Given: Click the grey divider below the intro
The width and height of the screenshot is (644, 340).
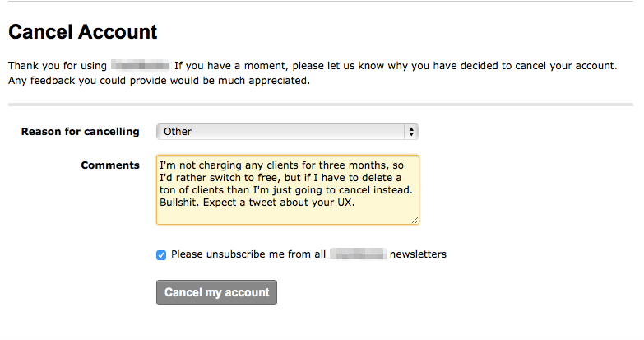Looking at the screenshot, I should [x=321, y=105].
